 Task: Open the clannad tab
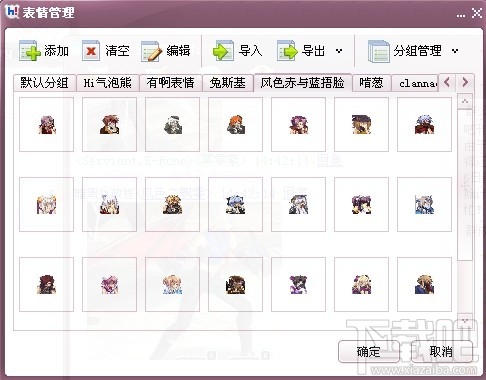pos(415,83)
